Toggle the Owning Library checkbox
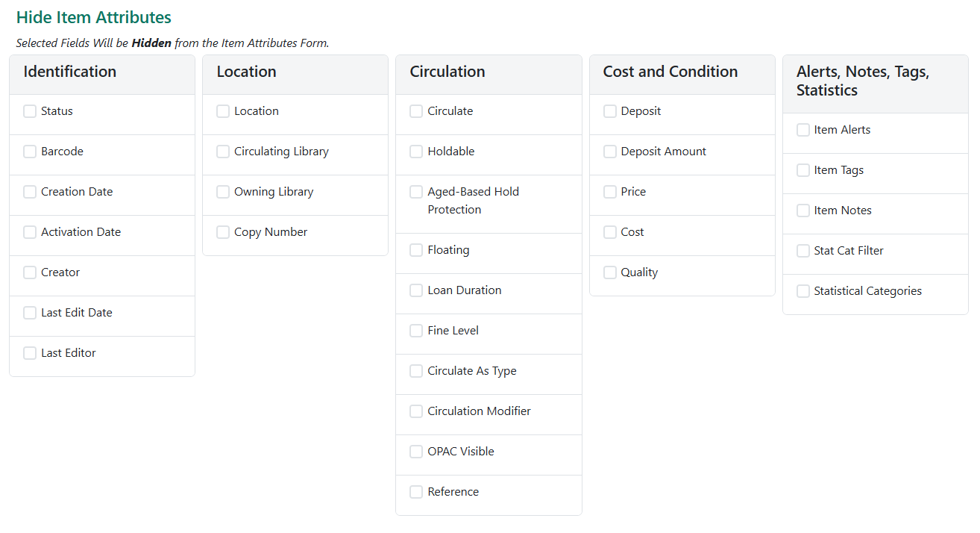 pos(222,191)
